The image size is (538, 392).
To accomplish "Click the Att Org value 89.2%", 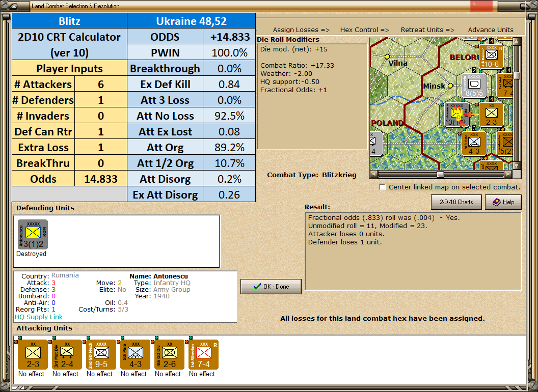I will click(x=229, y=147).
